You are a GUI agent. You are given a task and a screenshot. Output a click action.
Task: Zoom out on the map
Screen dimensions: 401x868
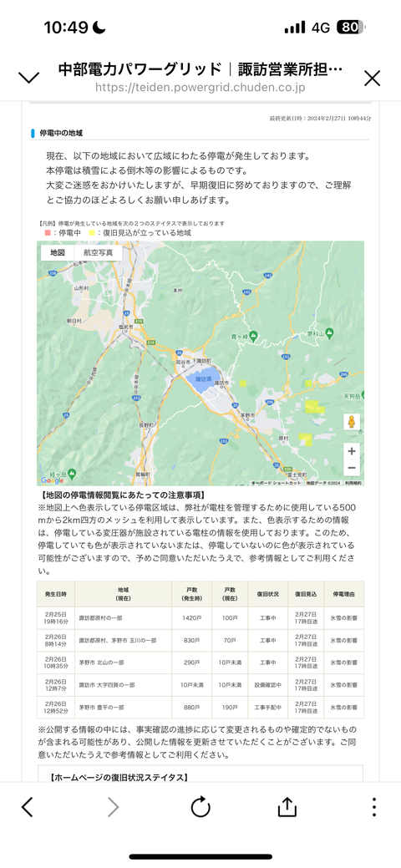click(x=351, y=468)
